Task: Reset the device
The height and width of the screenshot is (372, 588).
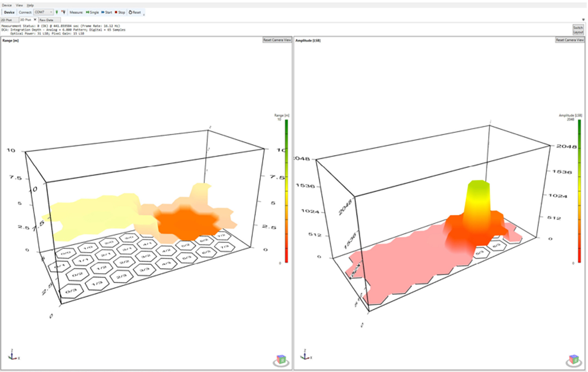Action: pyautogui.click(x=135, y=12)
